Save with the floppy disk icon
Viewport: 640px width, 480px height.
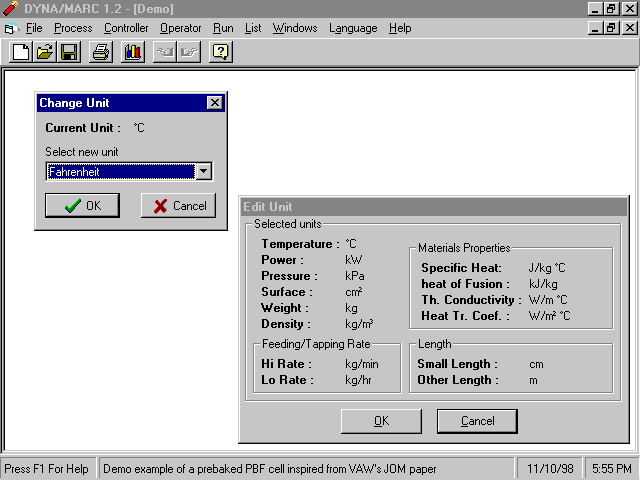(69, 52)
